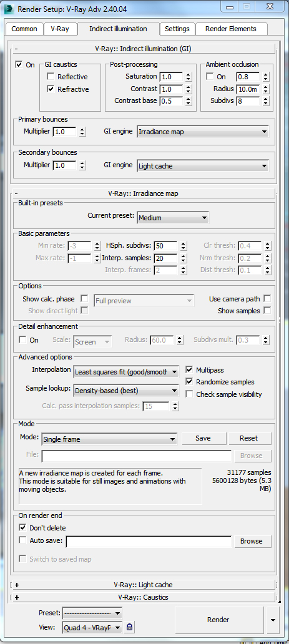Image resolution: width=289 pixels, height=644 pixels.
Task: Click the HSph. subdivs value field
Action: tap(165, 246)
